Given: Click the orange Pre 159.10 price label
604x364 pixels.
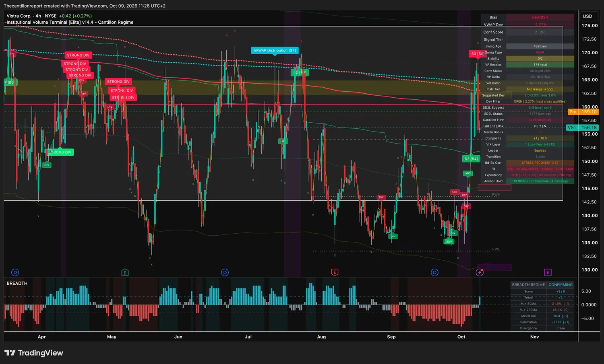Looking at the screenshot, I should coord(583,112).
